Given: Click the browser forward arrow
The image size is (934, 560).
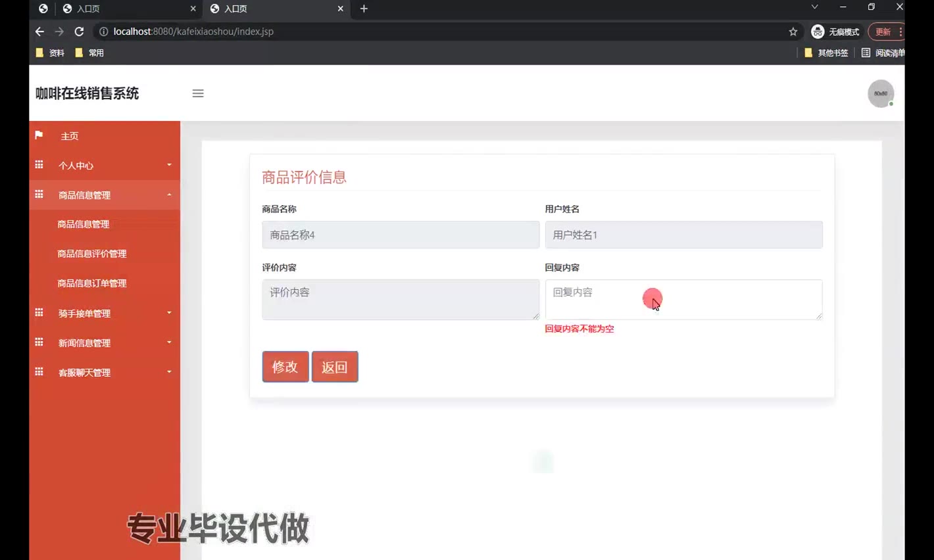Looking at the screenshot, I should click(x=59, y=32).
